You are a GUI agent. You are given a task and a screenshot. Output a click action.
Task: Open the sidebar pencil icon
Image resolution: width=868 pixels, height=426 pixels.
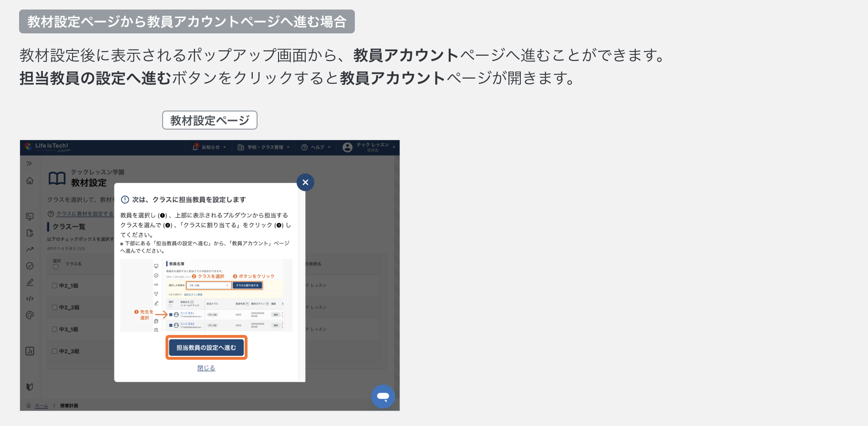coord(30,282)
